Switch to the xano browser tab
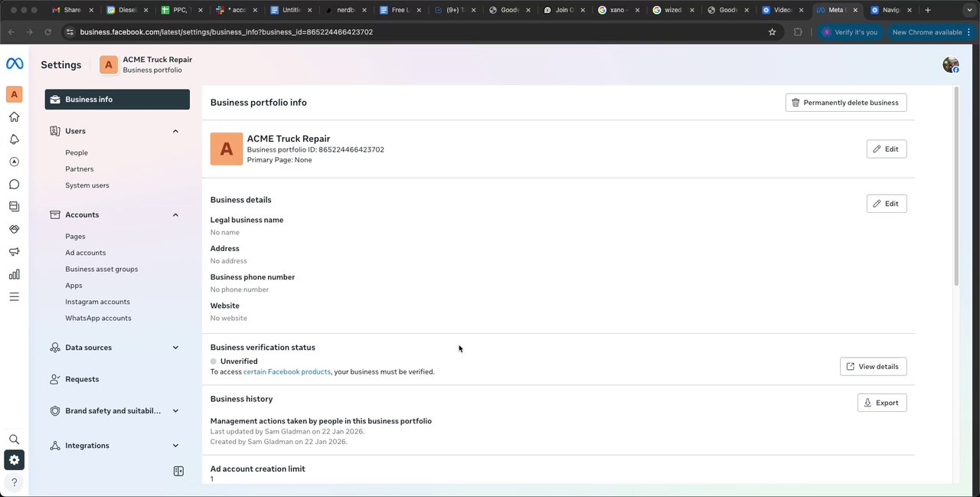 point(619,10)
